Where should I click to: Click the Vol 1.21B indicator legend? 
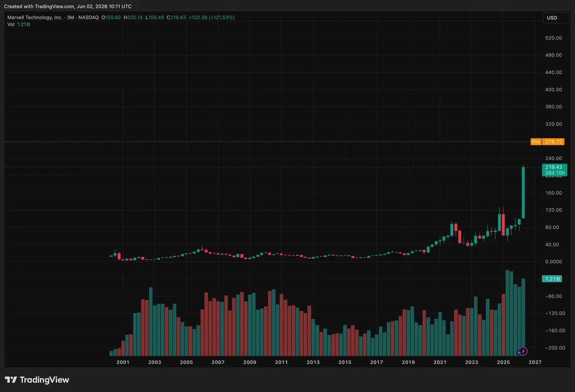pos(19,24)
